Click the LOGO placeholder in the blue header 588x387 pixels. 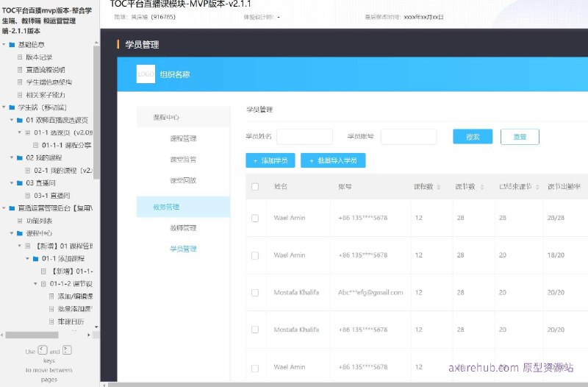(x=146, y=74)
